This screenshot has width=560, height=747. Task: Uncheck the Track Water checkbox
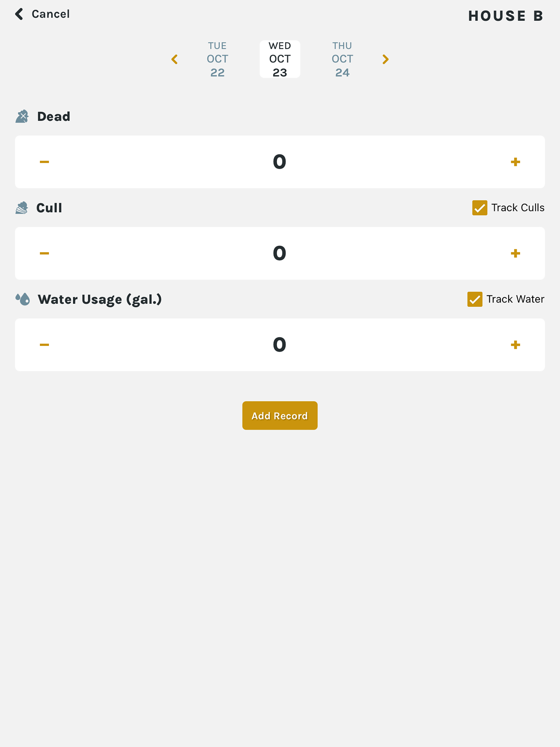click(x=475, y=299)
